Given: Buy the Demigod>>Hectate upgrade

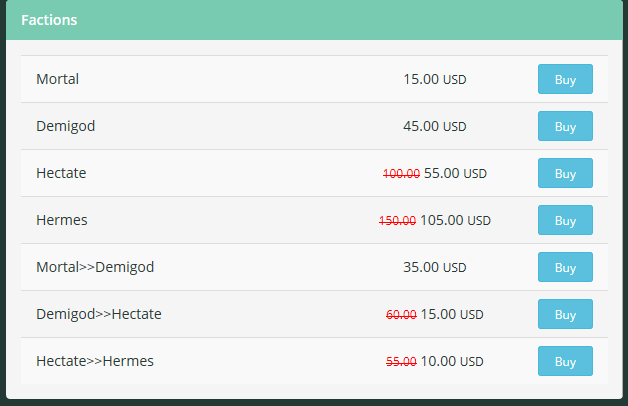Looking at the screenshot, I should 565,314.
